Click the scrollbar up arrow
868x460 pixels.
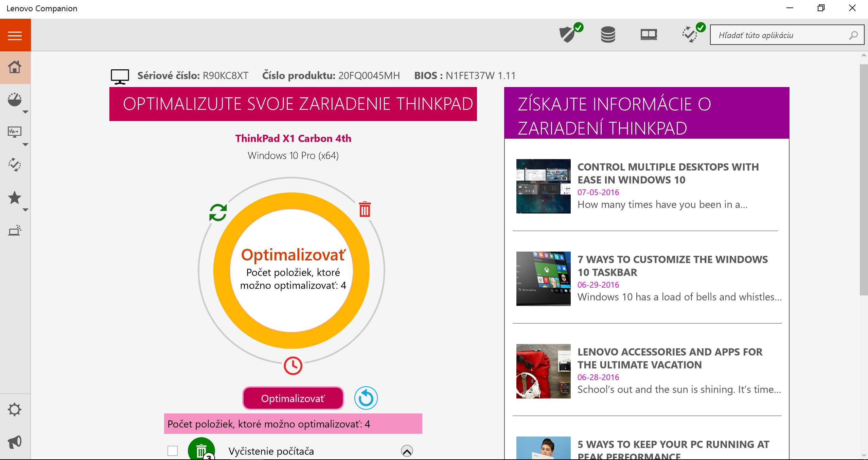point(864,55)
